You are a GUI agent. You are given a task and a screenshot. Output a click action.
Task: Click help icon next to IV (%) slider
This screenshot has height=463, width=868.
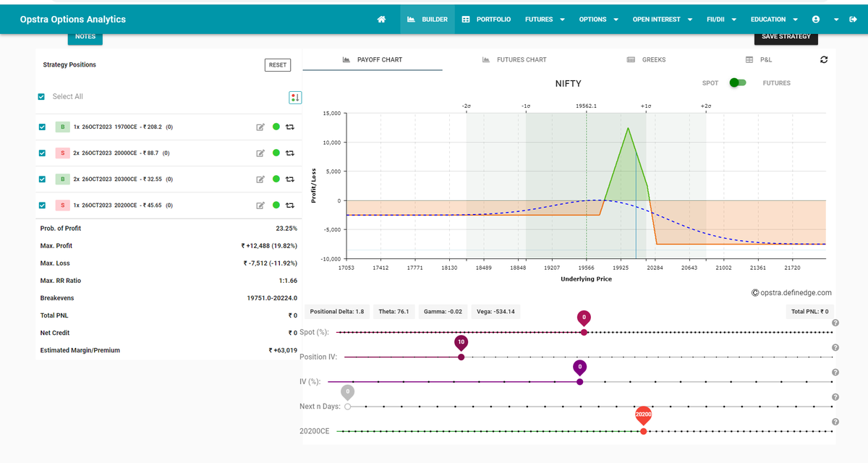tap(835, 373)
